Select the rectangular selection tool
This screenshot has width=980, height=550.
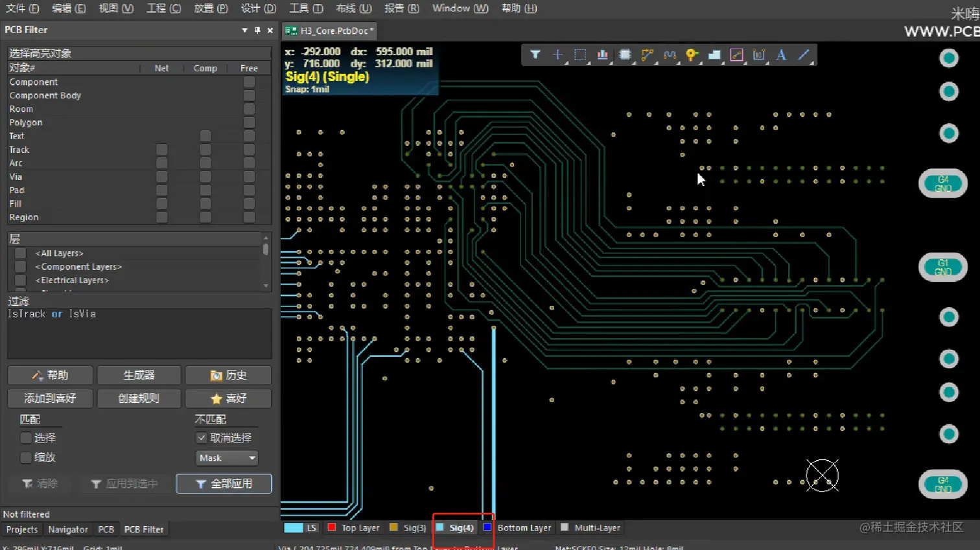[x=580, y=55]
